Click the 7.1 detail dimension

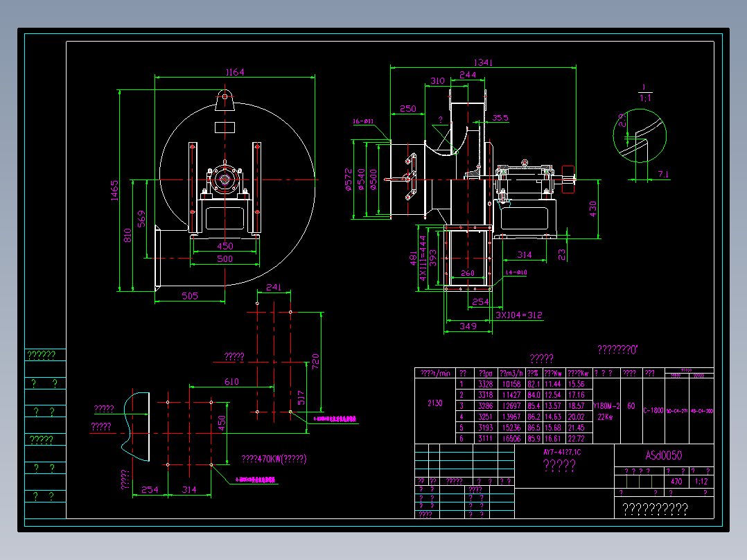click(663, 175)
